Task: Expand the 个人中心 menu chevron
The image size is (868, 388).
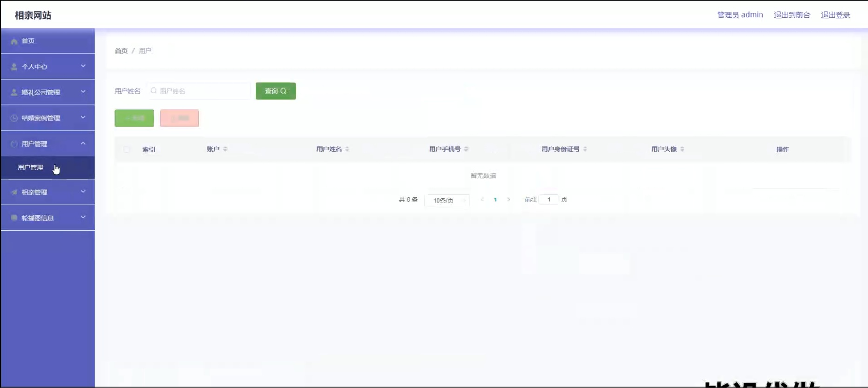Action: click(83, 66)
